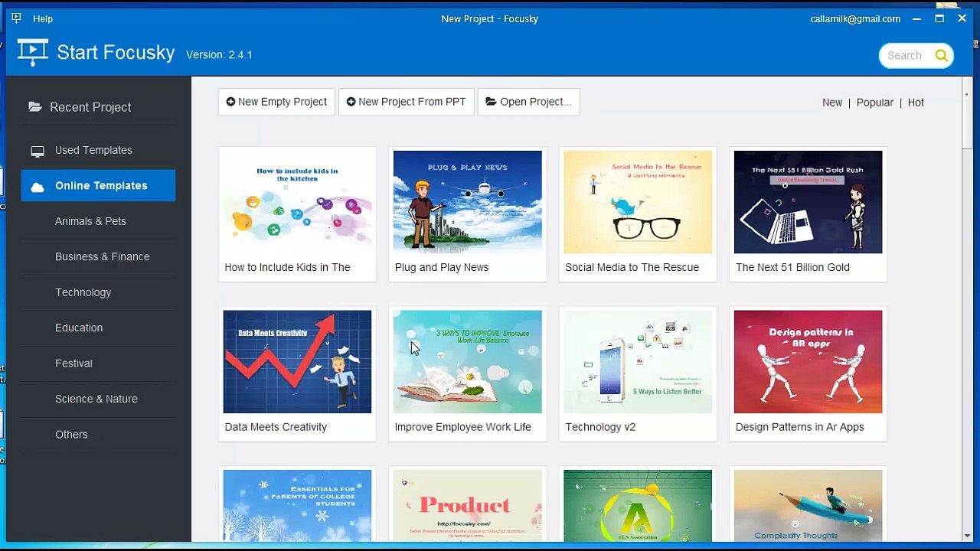Sort templates by New
980x551 pixels.
(832, 103)
